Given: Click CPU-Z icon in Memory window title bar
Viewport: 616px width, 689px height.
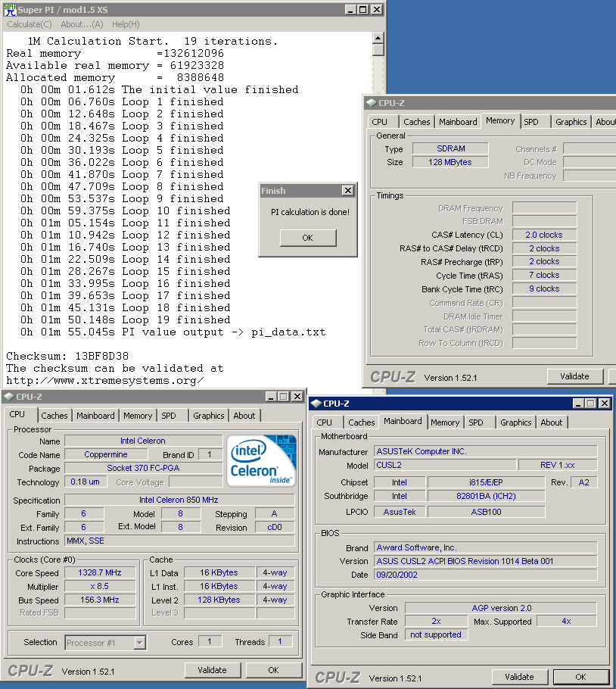Looking at the screenshot, I should [x=372, y=103].
